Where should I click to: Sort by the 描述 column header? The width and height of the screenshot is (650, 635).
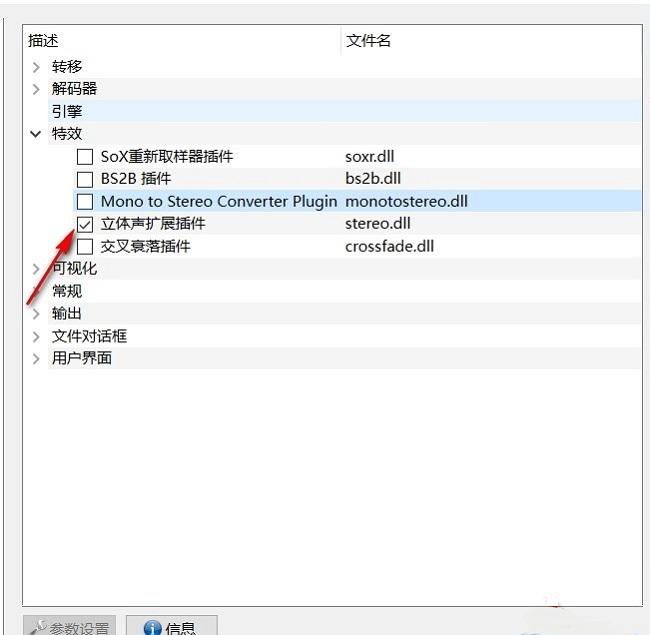click(43, 40)
